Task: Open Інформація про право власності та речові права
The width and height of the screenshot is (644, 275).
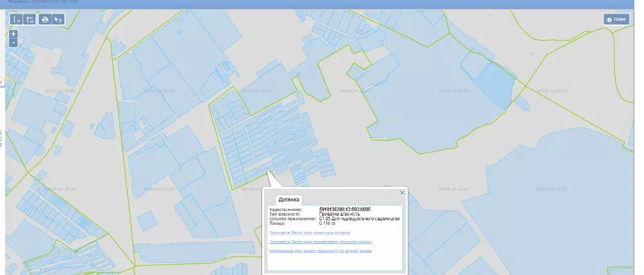Action: click(320, 251)
